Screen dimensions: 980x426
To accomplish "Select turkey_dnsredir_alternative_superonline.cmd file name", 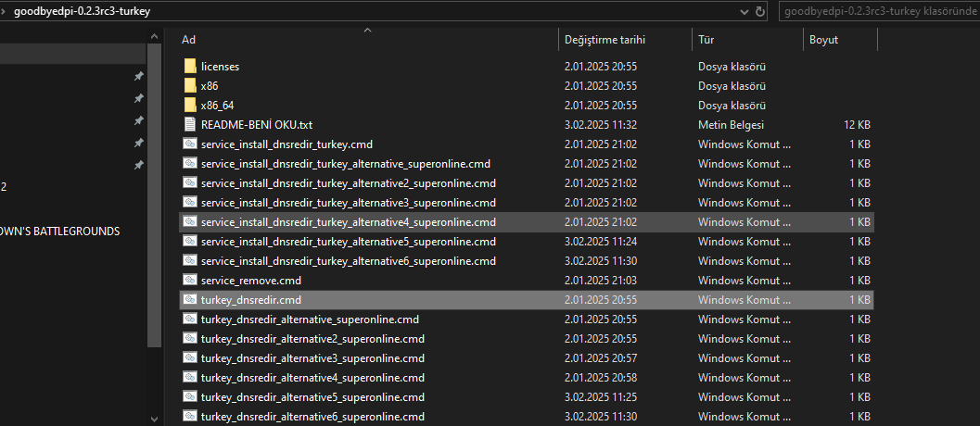I will pyautogui.click(x=310, y=319).
